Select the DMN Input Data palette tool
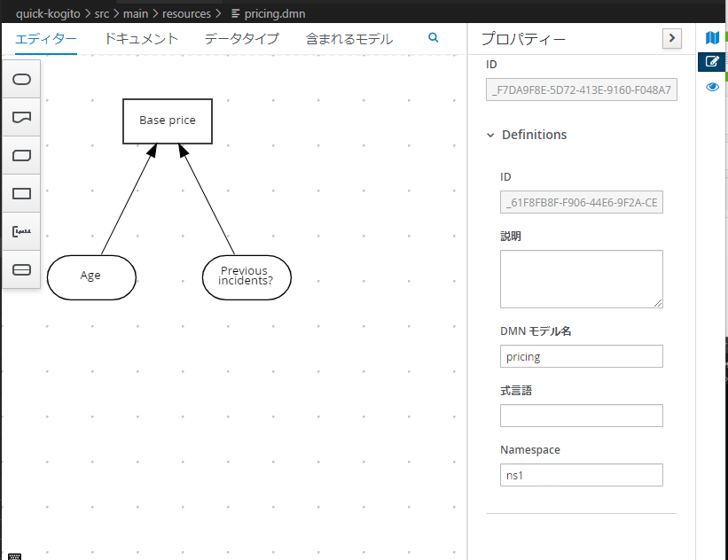The image size is (728, 560). click(x=21, y=80)
